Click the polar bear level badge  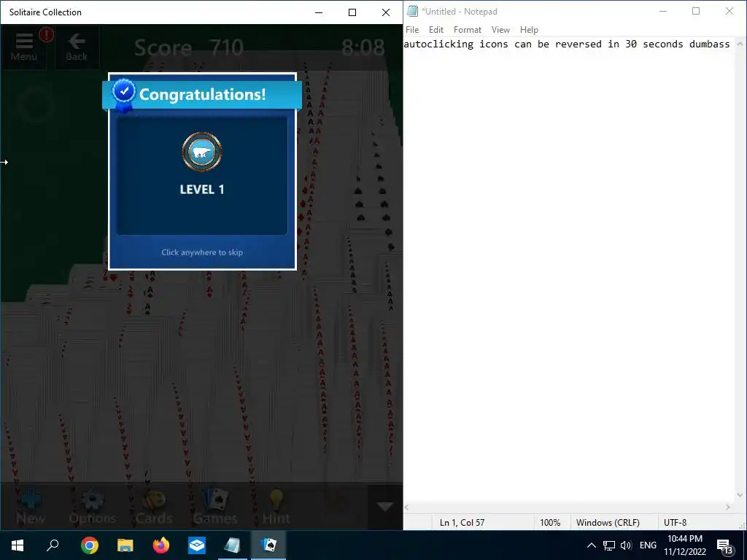click(x=202, y=152)
